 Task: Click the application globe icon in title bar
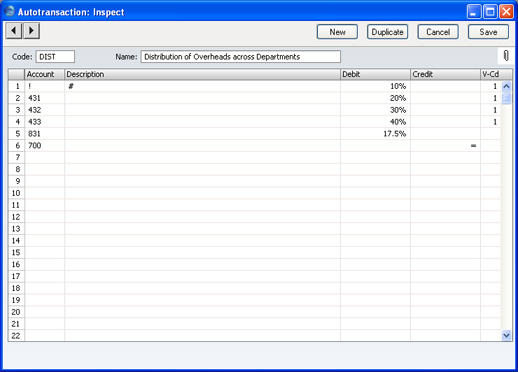point(10,11)
